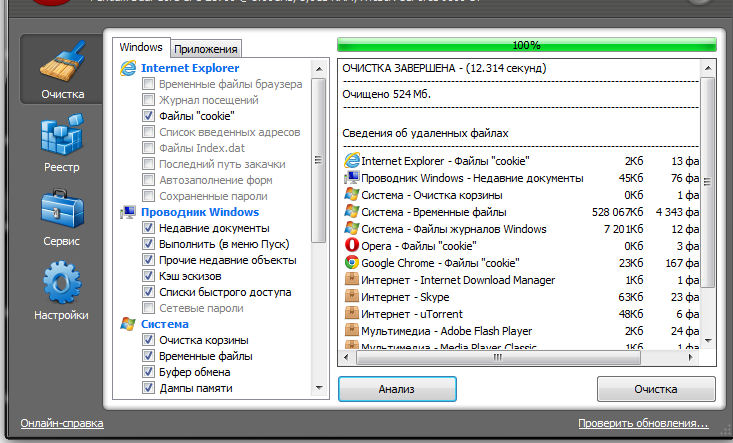Click the green 100% progress bar
733x443 pixels.
point(526,45)
